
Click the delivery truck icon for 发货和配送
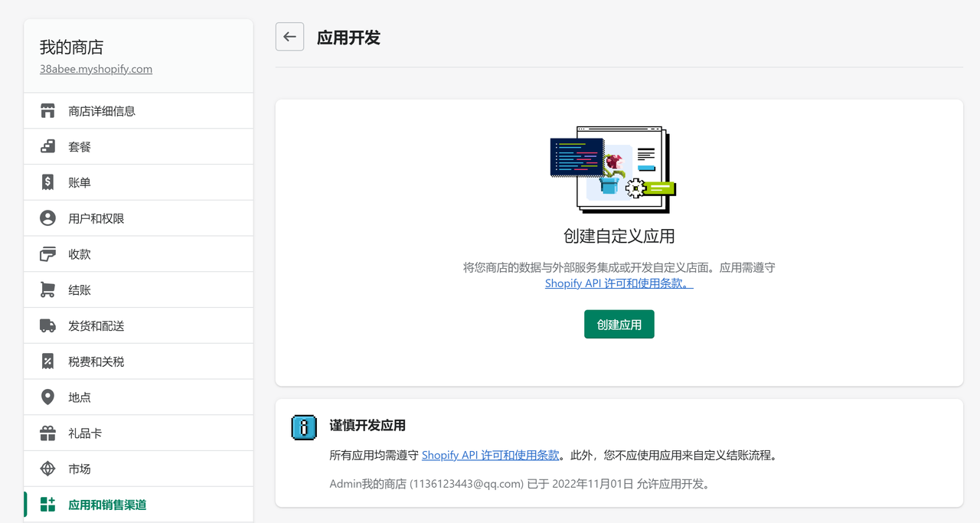[47, 325]
